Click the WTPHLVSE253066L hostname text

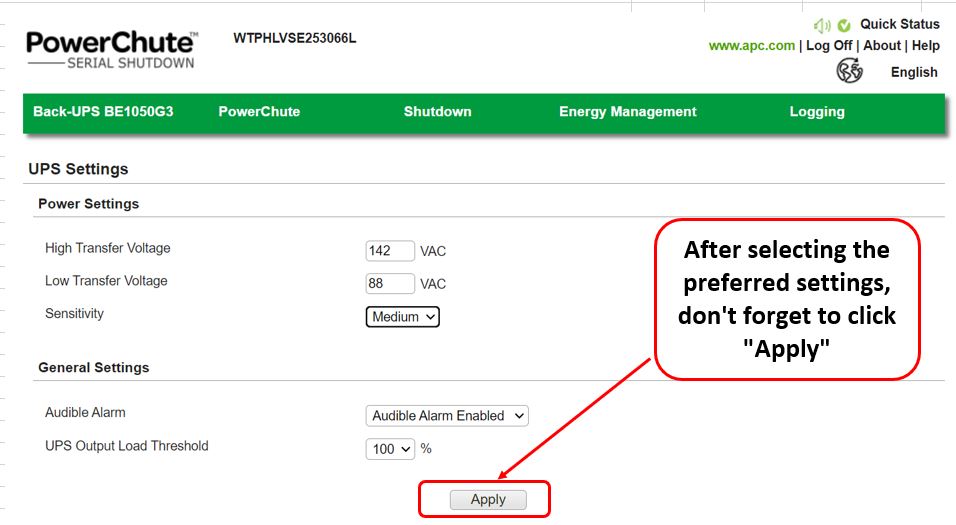pos(294,38)
